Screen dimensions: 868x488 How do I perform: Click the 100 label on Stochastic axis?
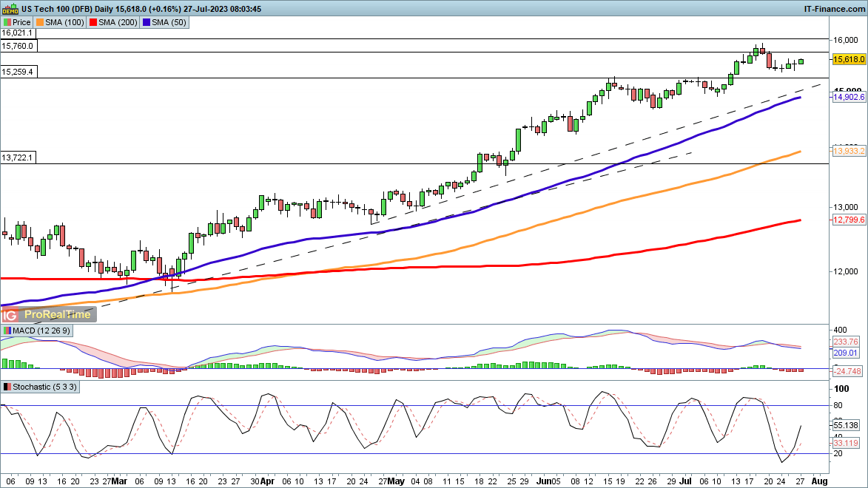(841, 388)
